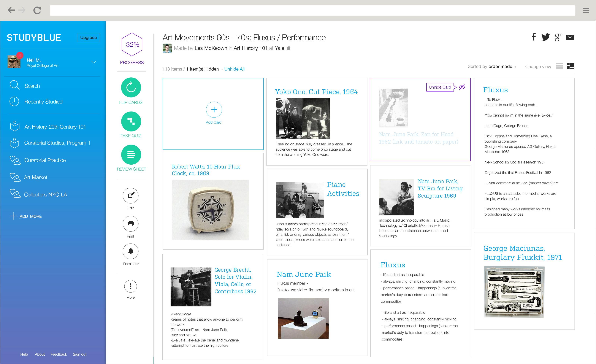Click the Yoko Ono Cut Piece photo
The image size is (596, 364).
pyautogui.click(x=303, y=118)
